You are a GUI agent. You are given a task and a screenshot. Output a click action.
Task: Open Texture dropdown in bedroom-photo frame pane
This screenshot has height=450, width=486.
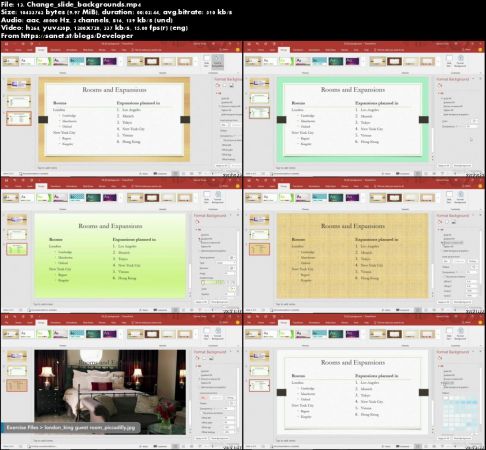(x=232, y=403)
